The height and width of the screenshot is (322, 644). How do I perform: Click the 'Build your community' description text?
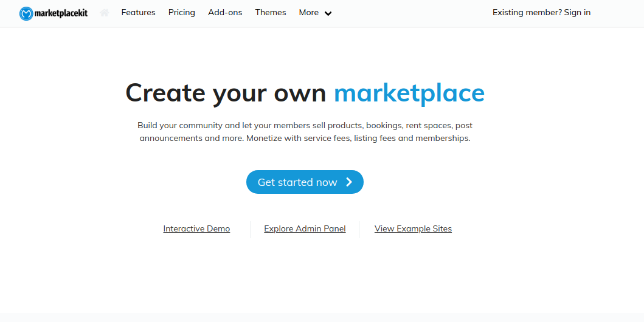(x=305, y=132)
